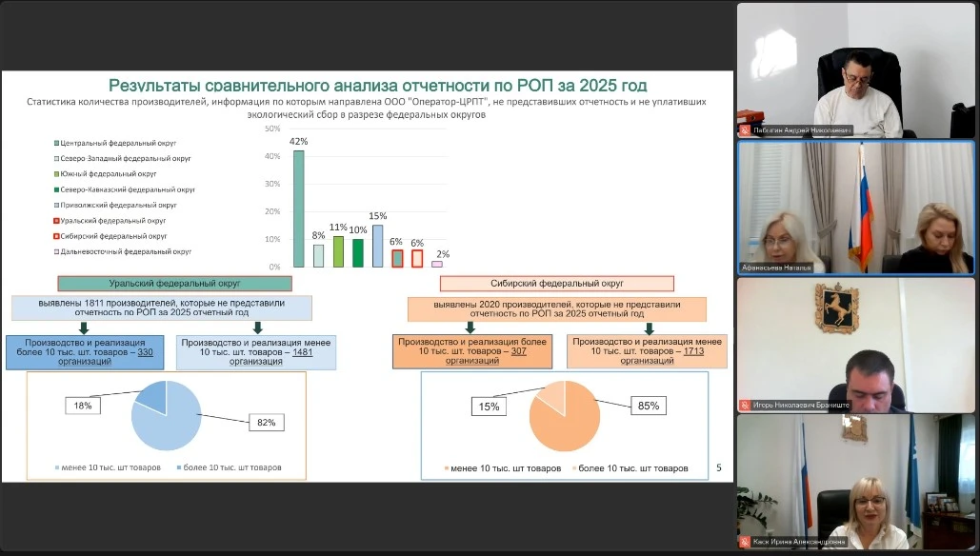Viewport: 980px width, 556px height.
Task: Click the 50% axis label
Action: (x=272, y=129)
